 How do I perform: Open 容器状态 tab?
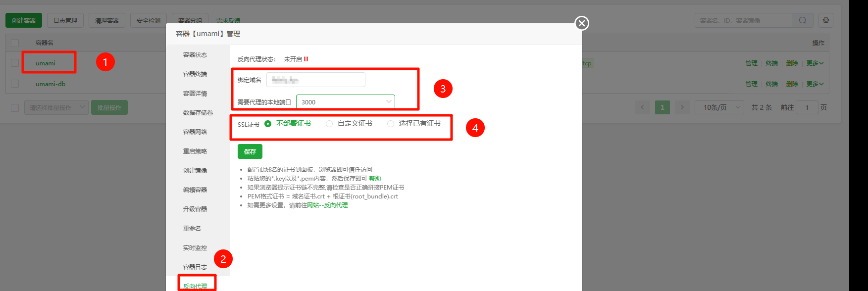pos(195,55)
